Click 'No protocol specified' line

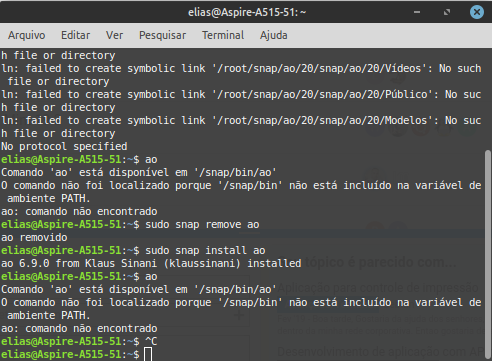(x=64, y=146)
